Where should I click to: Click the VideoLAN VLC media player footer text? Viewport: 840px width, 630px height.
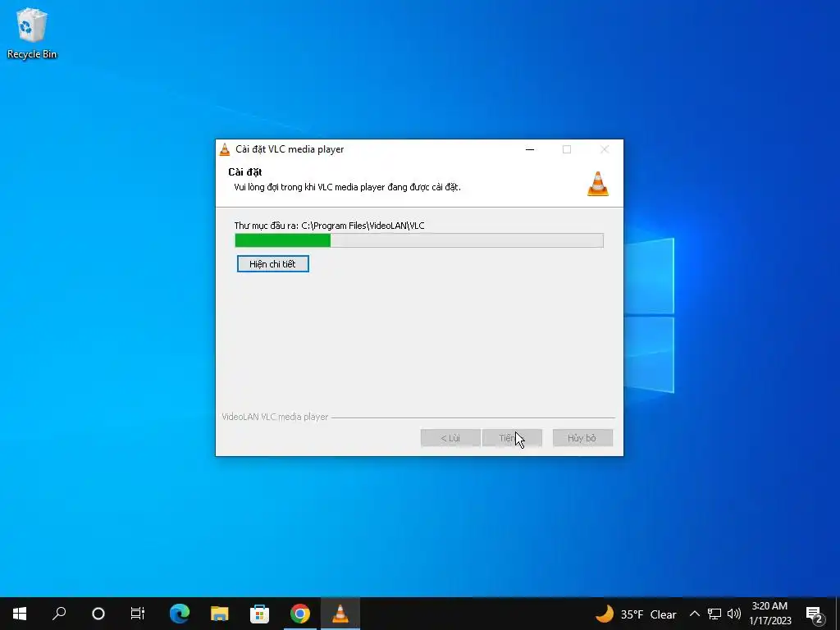[275, 417]
